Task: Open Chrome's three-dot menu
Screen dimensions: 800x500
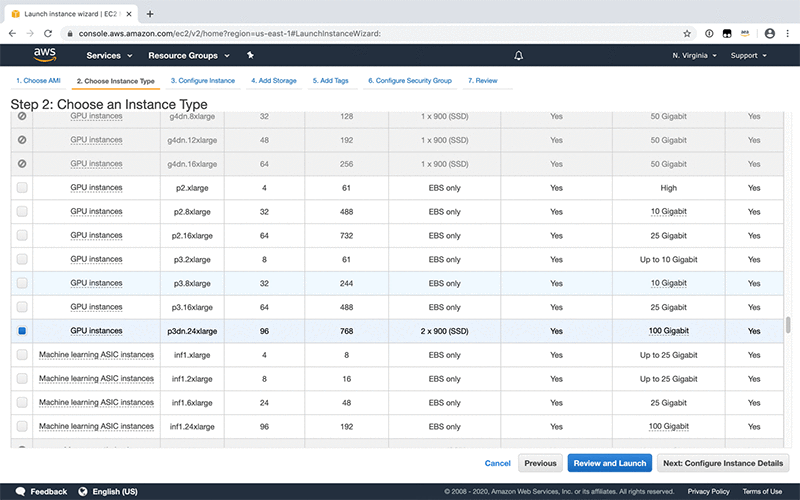Action: pyautogui.click(x=787, y=34)
